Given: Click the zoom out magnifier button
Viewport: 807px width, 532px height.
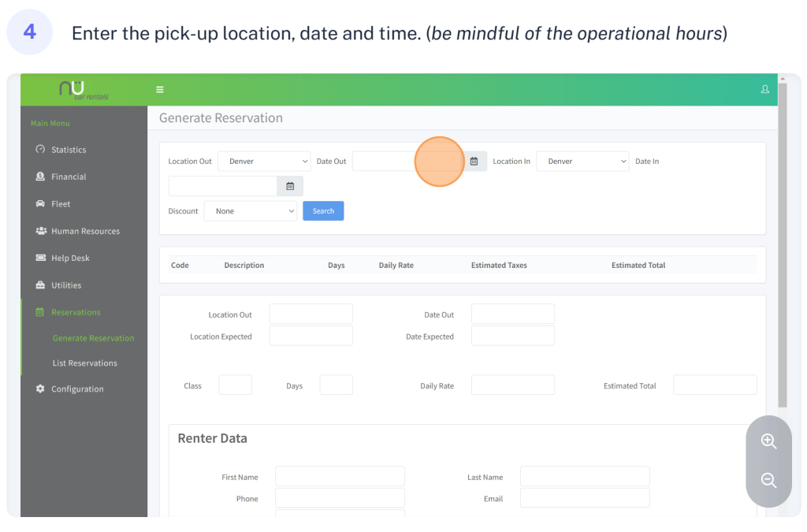Looking at the screenshot, I should 768,480.
